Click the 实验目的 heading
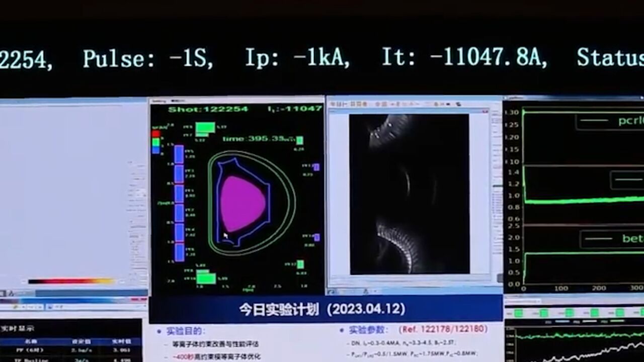 click(186, 331)
